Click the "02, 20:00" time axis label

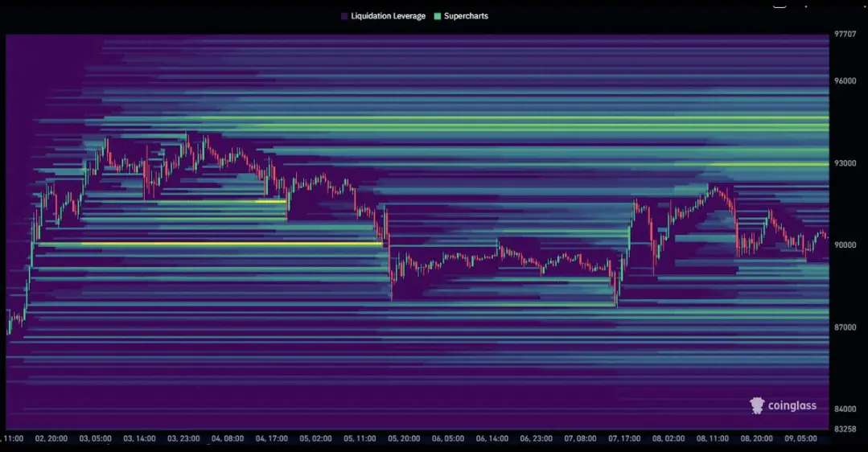[51, 438]
